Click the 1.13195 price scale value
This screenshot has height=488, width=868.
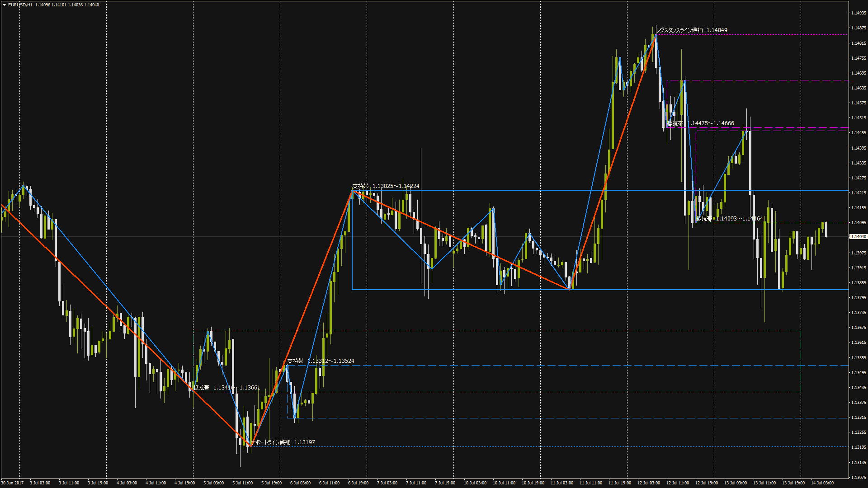(x=859, y=447)
